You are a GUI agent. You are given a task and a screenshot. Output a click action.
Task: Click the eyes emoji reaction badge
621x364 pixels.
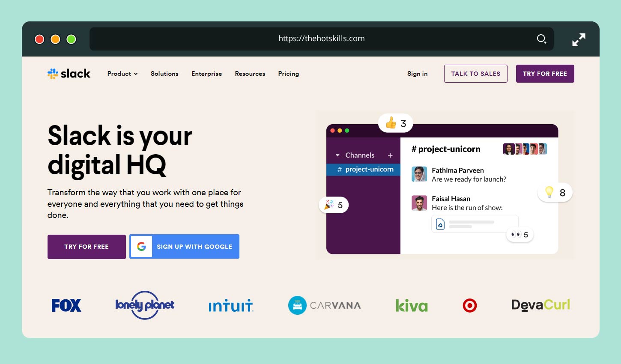tap(520, 235)
